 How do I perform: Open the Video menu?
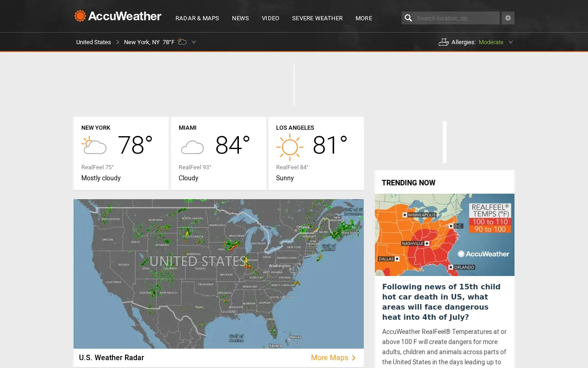coord(271,18)
